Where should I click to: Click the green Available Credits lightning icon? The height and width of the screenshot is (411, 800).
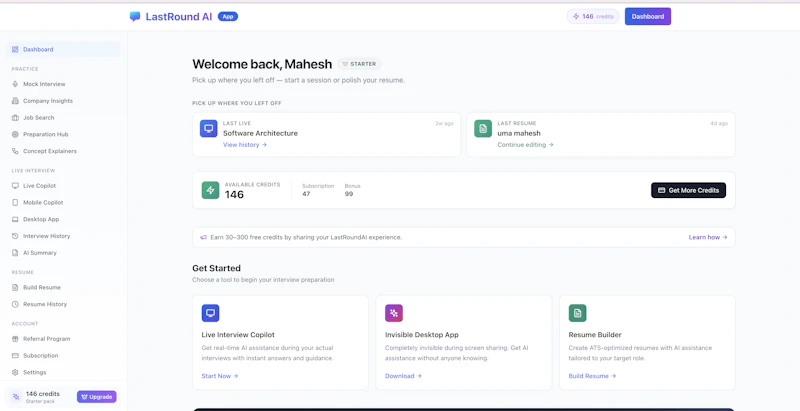(210, 190)
